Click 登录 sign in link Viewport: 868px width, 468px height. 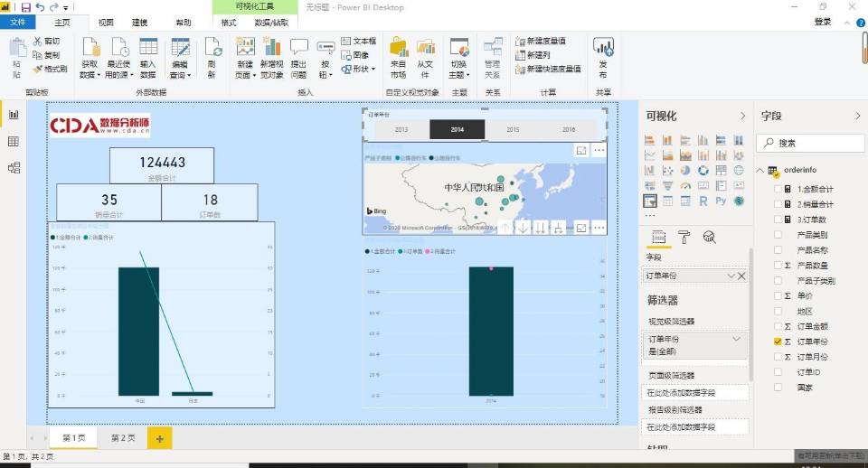[823, 22]
